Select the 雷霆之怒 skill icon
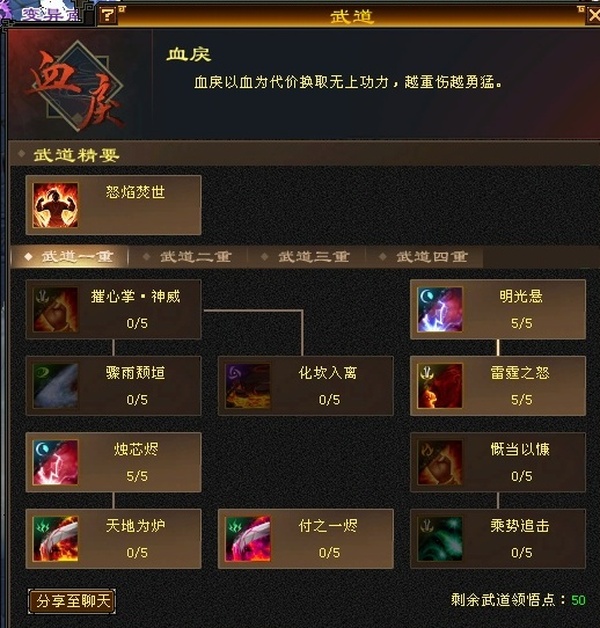Image resolution: width=600 pixels, height=628 pixels. coord(440,386)
